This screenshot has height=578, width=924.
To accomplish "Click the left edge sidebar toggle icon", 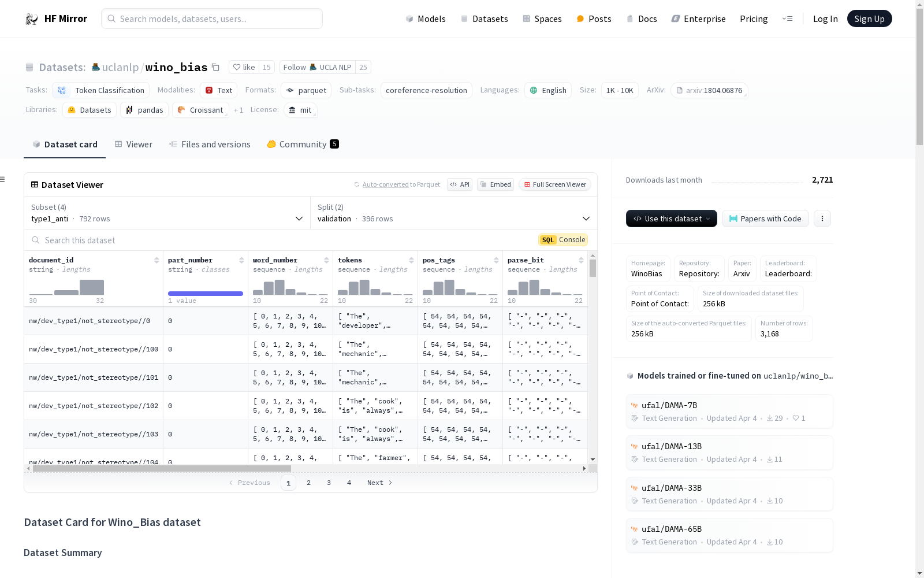I will click(x=2, y=179).
